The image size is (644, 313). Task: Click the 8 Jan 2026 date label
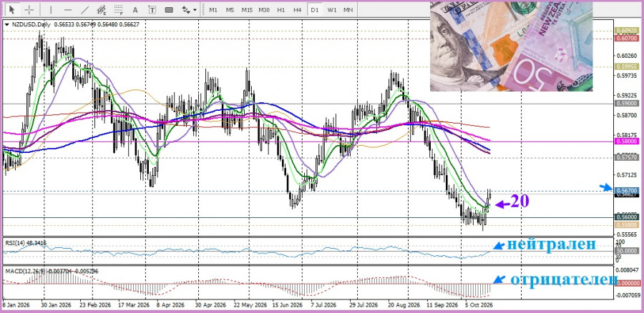pyautogui.click(x=16, y=306)
